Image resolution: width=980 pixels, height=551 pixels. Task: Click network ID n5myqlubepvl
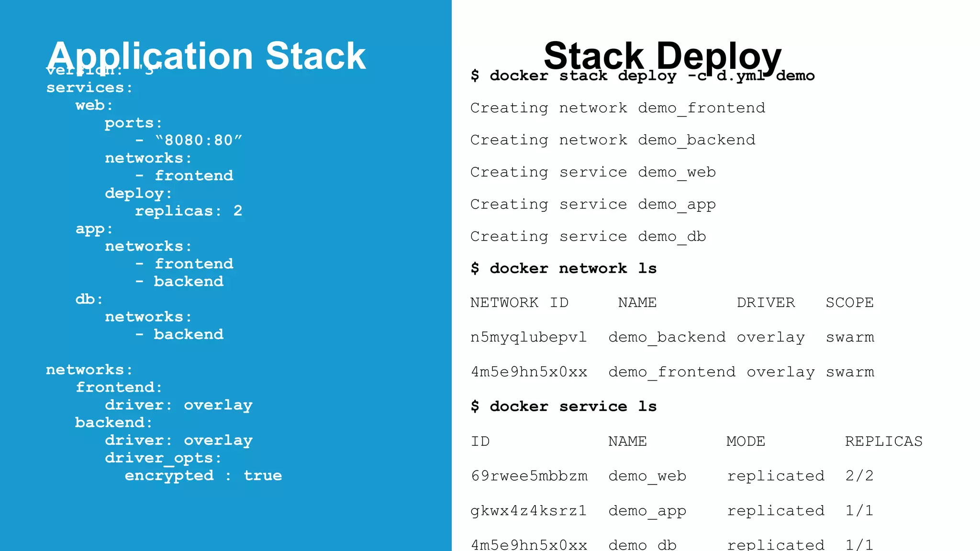(x=528, y=337)
